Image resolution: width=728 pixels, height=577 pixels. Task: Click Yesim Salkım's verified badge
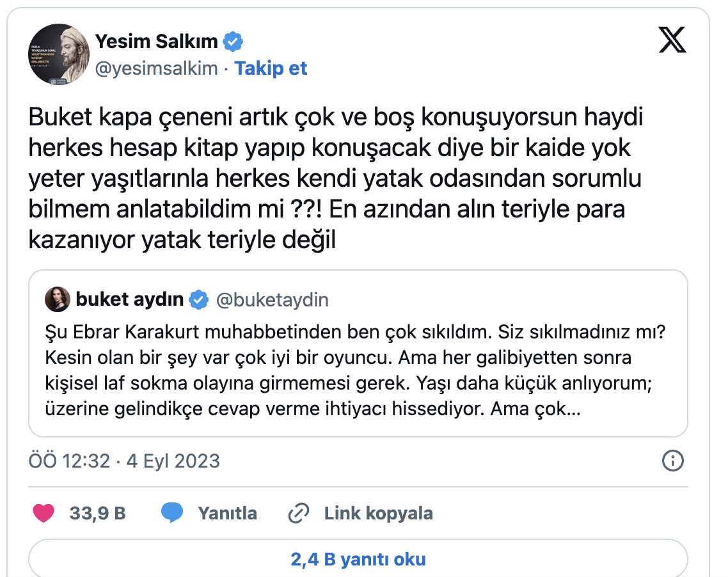(x=232, y=42)
